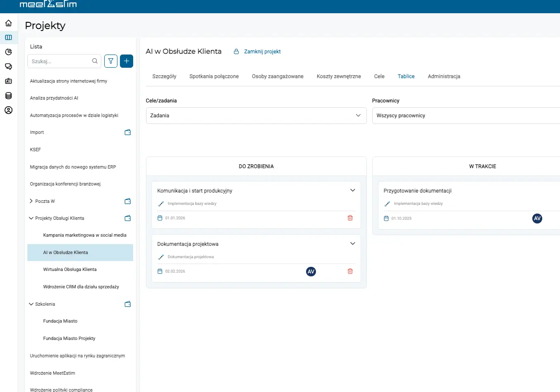The width and height of the screenshot is (560, 392).
Task: Open the user profile icon in sidebar
Action: coord(8,110)
